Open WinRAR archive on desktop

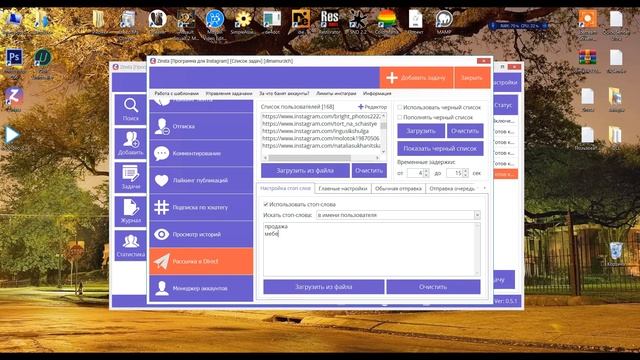(x=587, y=58)
